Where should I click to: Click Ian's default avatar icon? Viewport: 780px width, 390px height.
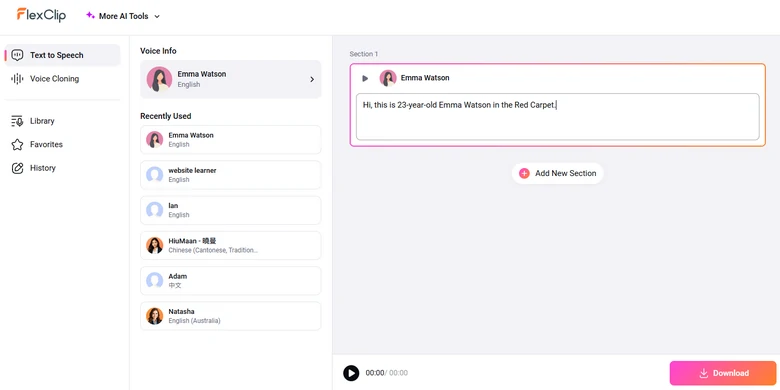pos(155,210)
